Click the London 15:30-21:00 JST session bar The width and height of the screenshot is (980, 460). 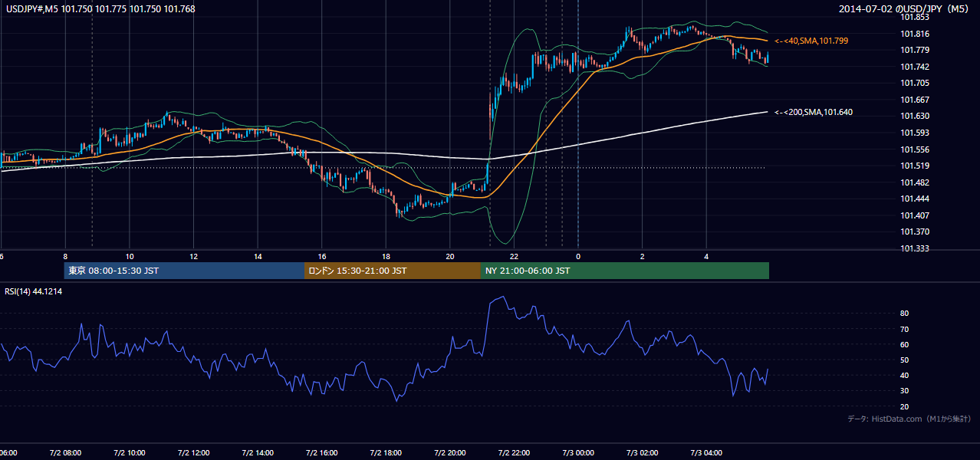pos(393,271)
